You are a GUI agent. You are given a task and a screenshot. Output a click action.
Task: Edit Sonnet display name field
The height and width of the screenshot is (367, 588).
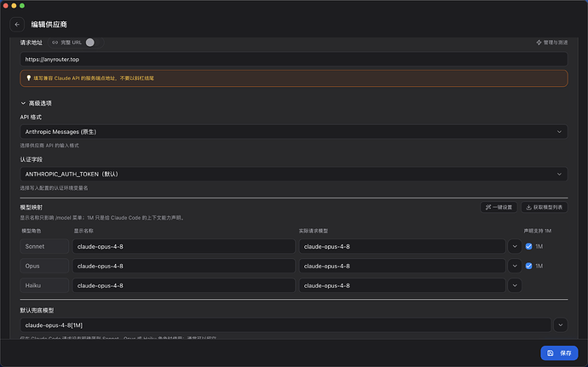click(184, 246)
